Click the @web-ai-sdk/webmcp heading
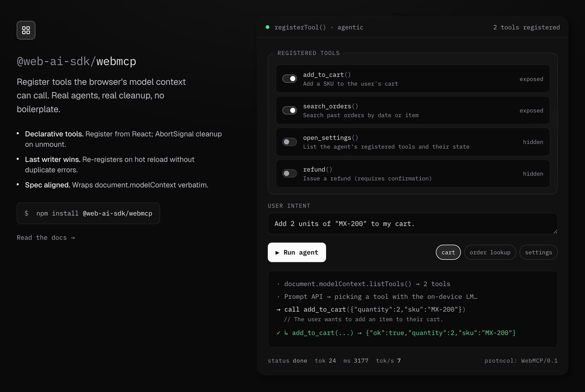Viewport: 585px width, 392px height. point(77,61)
